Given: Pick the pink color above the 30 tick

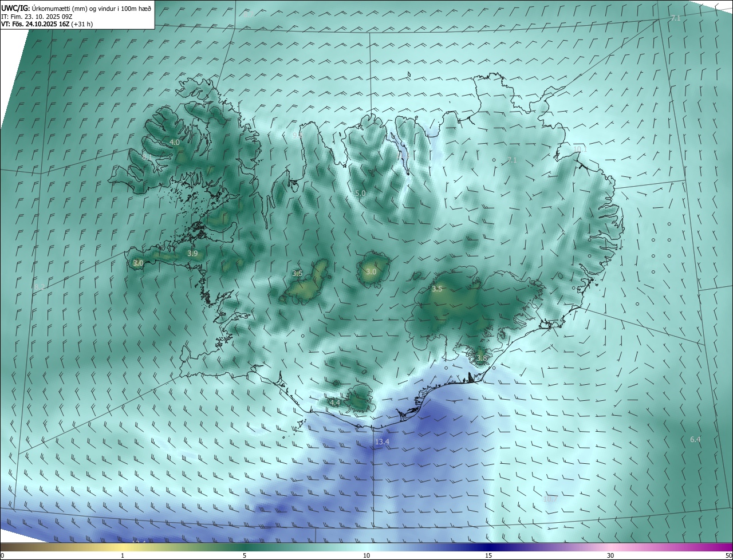Looking at the screenshot, I should [x=610, y=547].
